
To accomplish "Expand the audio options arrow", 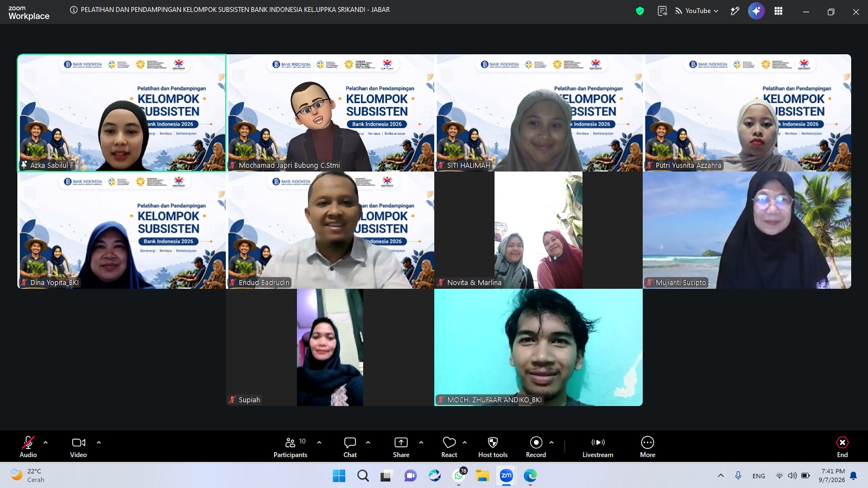I will pyautogui.click(x=46, y=442).
